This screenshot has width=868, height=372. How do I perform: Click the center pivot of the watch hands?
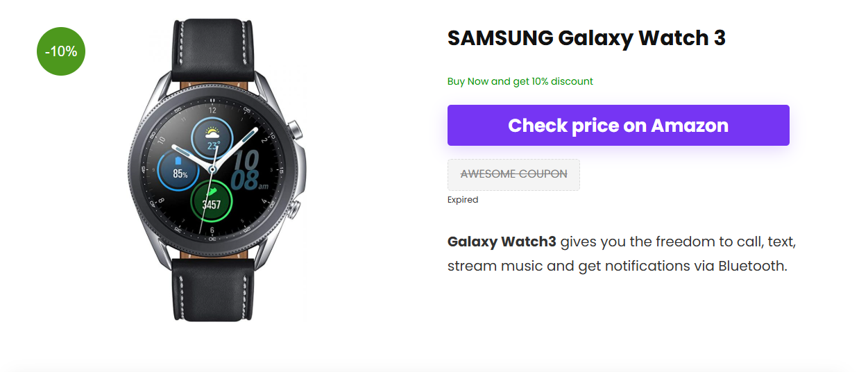212,169
